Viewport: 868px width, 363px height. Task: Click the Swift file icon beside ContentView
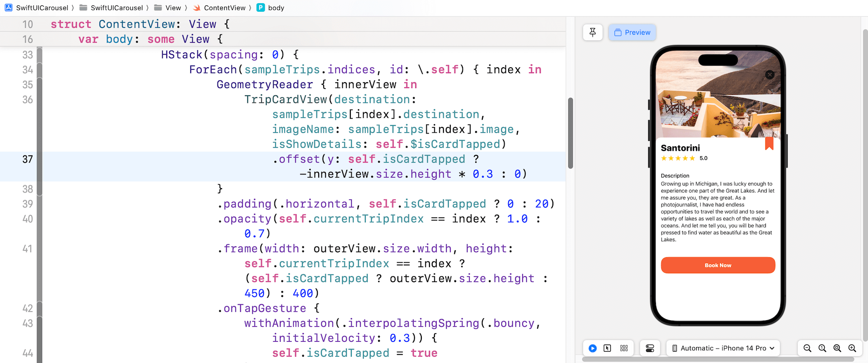(x=197, y=8)
